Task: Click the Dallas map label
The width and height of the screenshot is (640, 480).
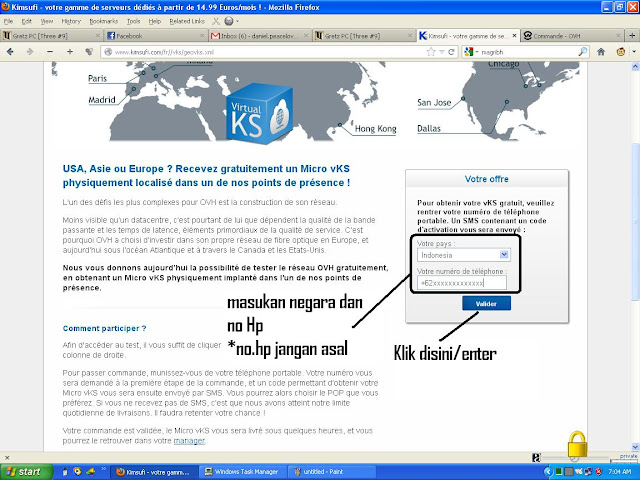Action: (x=429, y=129)
